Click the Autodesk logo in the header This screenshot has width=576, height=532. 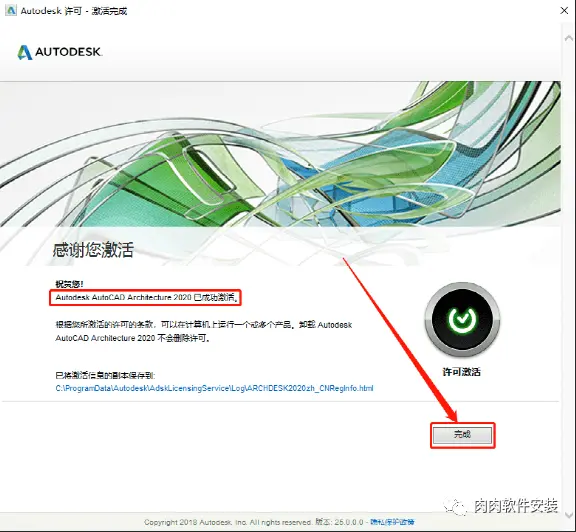coord(60,52)
